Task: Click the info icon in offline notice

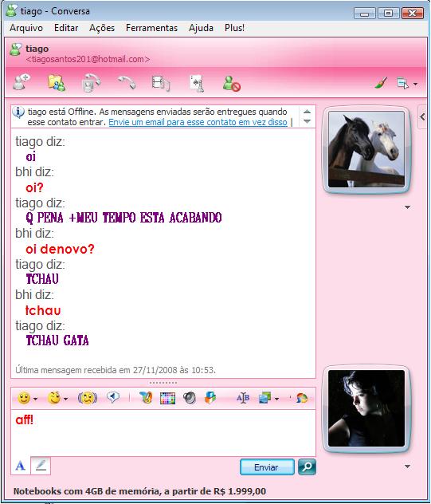Action: [x=18, y=112]
